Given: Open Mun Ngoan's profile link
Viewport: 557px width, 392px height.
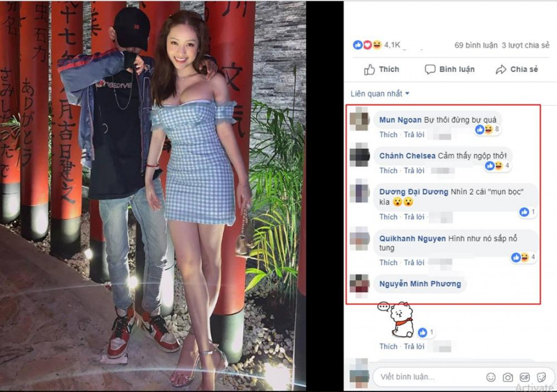Looking at the screenshot, I should [x=400, y=120].
